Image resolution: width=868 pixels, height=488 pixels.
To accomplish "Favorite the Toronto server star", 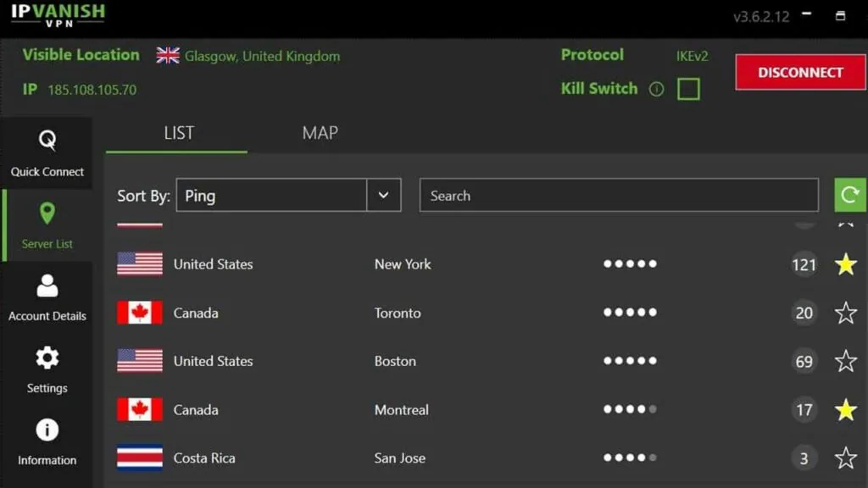I will (x=845, y=313).
